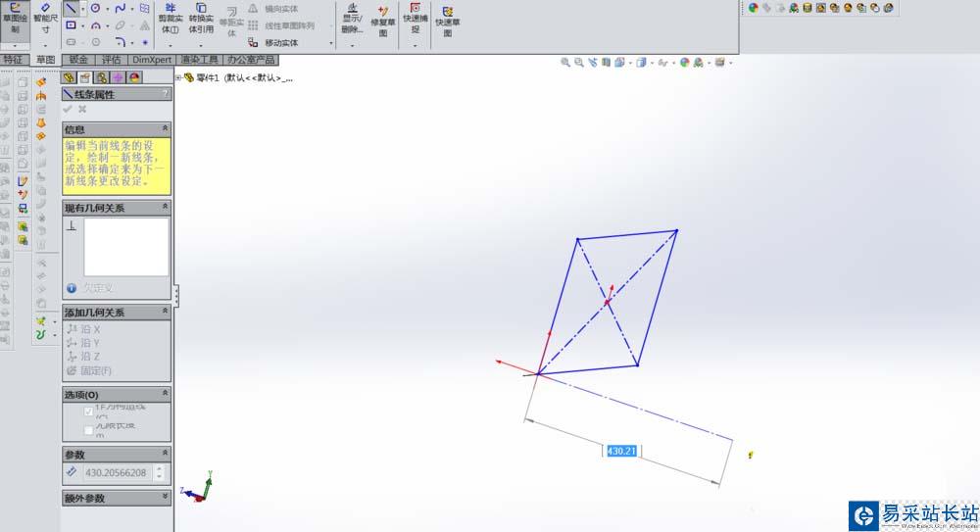
Task: Click the Edit Appearance color ball icon
Action: click(684, 63)
